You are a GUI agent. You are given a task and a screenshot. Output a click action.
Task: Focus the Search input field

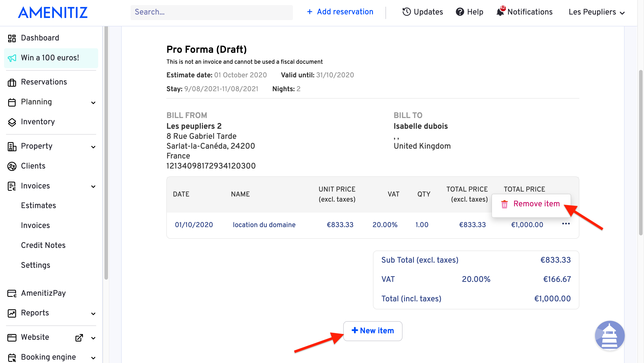[x=212, y=12]
